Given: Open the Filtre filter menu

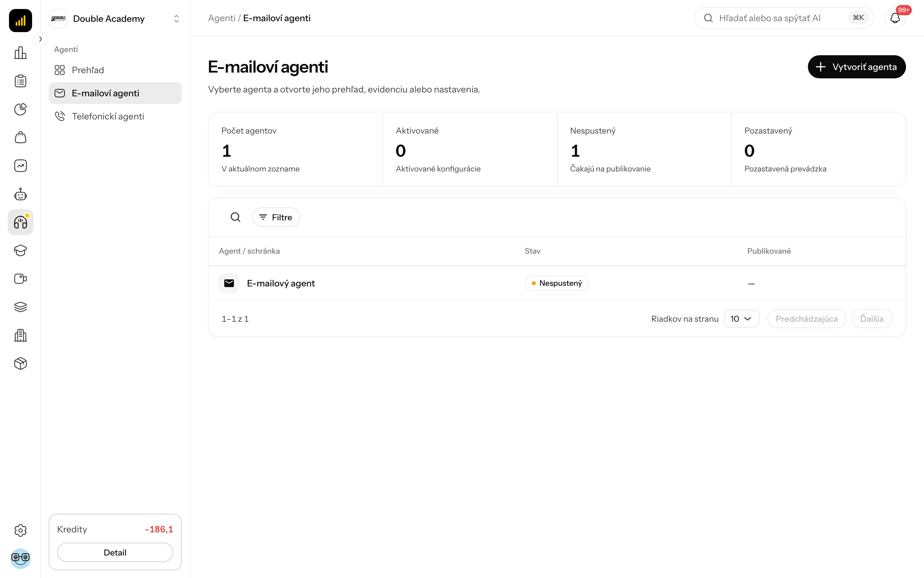Looking at the screenshot, I should click(276, 217).
